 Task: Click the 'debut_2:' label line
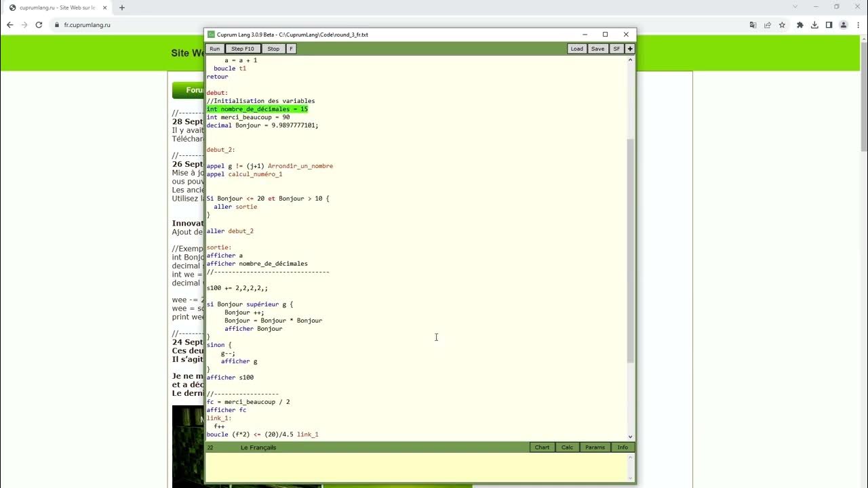click(221, 150)
